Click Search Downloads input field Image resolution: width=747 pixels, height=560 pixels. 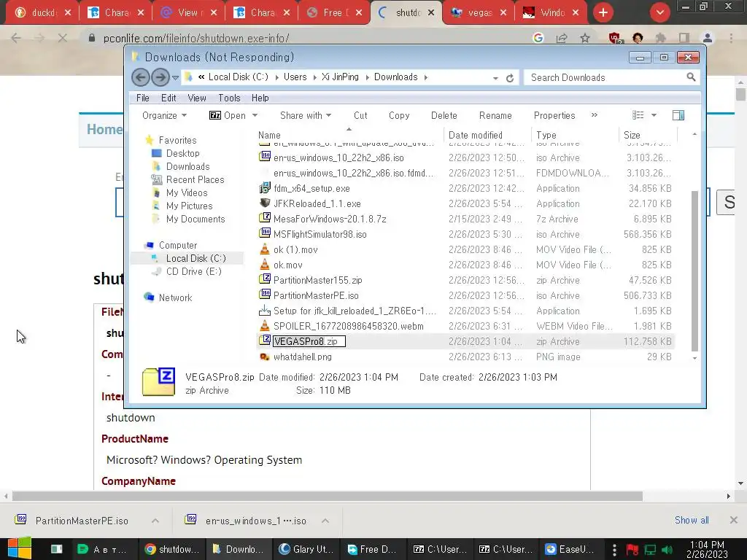(x=607, y=77)
